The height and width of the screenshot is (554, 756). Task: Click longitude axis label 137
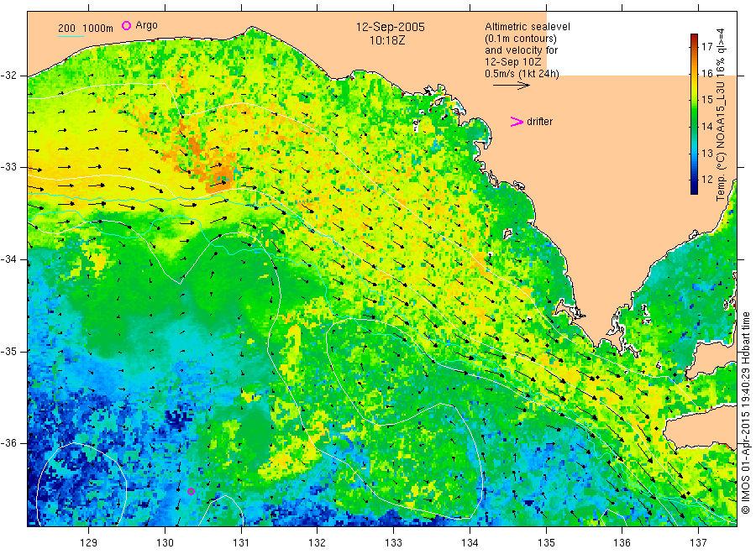point(699,543)
